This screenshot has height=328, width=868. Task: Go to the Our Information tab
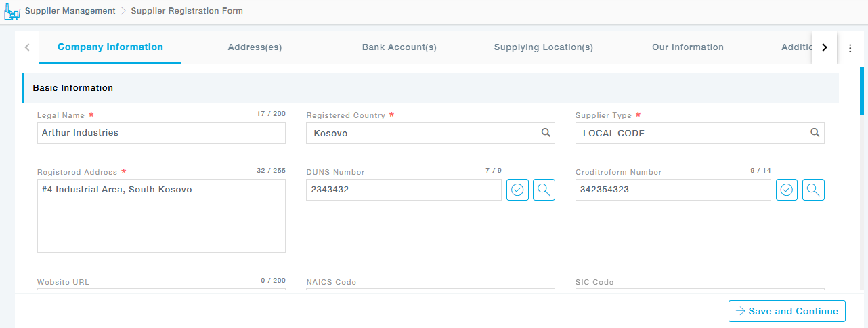point(688,47)
